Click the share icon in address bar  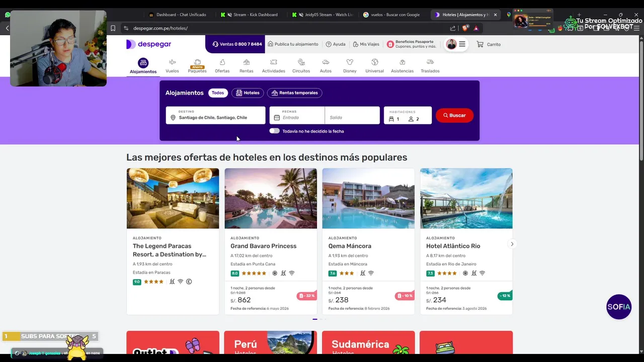(x=453, y=28)
